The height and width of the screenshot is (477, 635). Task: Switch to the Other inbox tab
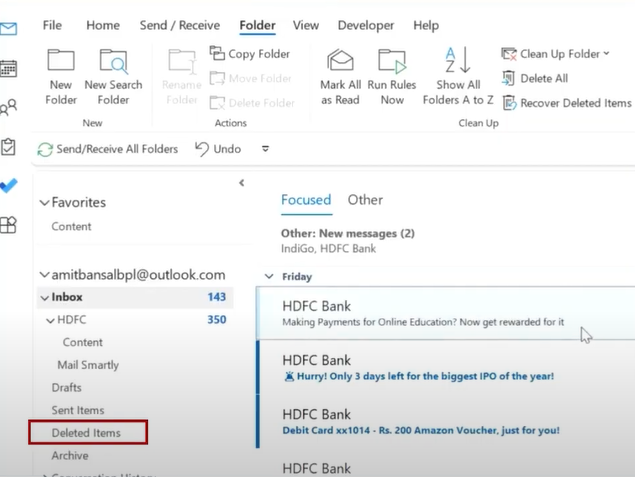click(365, 200)
